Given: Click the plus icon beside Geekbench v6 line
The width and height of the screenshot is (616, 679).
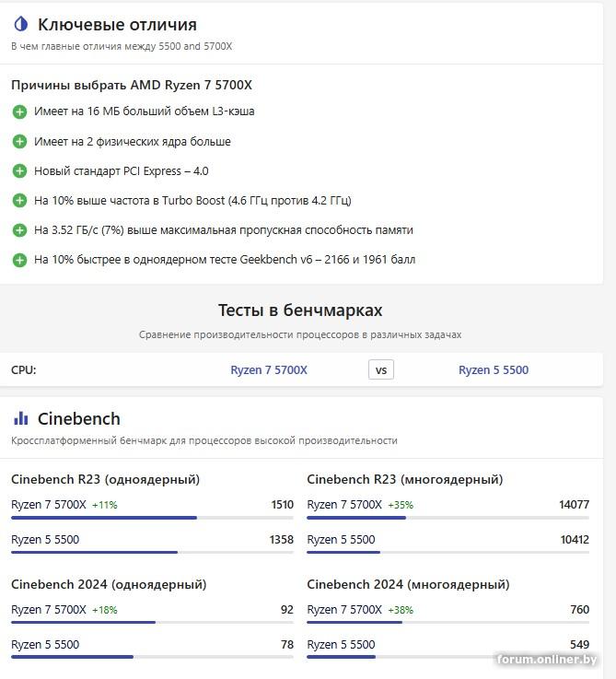Looking at the screenshot, I should 19,260.
